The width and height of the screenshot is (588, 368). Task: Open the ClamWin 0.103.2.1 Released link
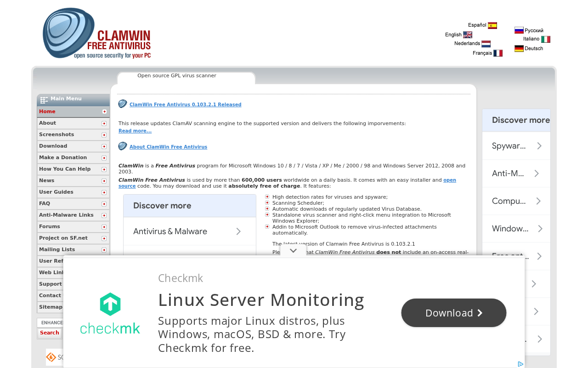point(185,105)
